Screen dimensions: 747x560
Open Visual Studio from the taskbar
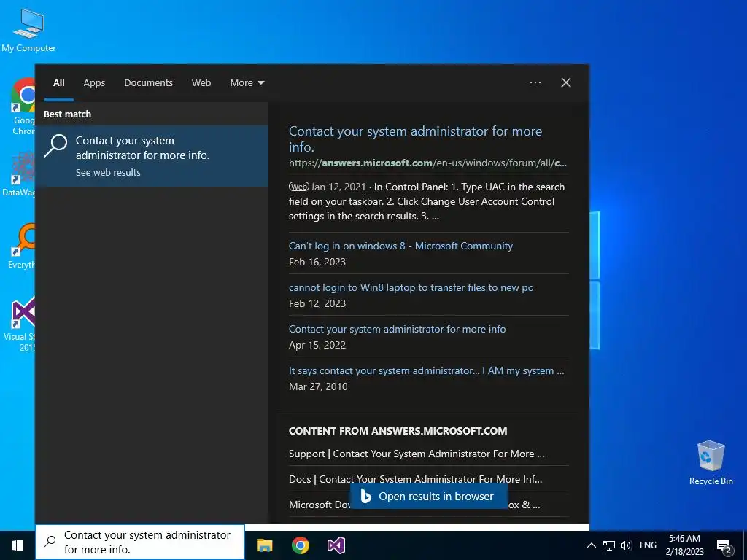336,545
